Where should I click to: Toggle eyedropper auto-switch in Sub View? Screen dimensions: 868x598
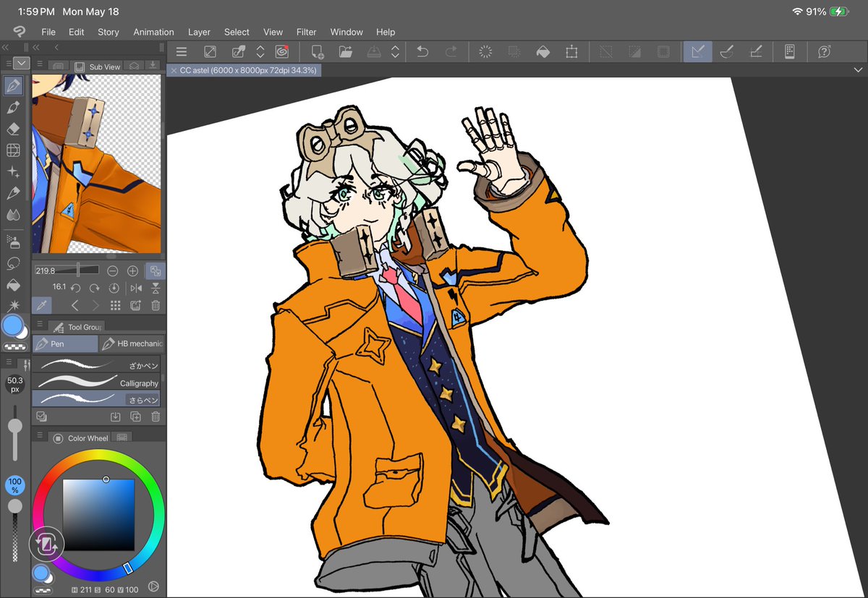coord(41,306)
